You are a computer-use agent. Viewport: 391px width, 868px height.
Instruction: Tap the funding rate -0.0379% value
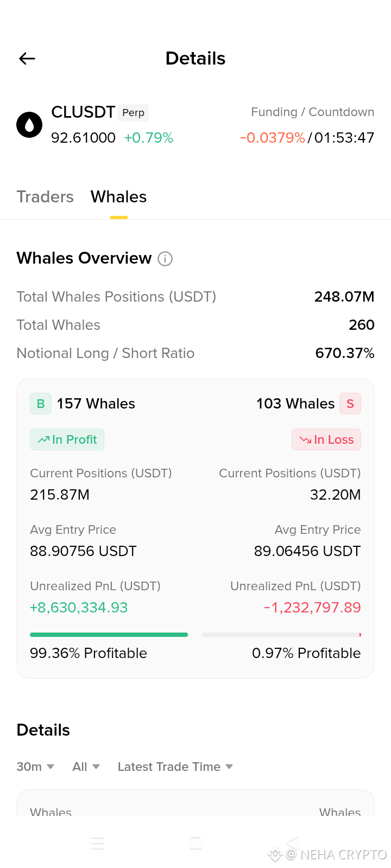(273, 138)
